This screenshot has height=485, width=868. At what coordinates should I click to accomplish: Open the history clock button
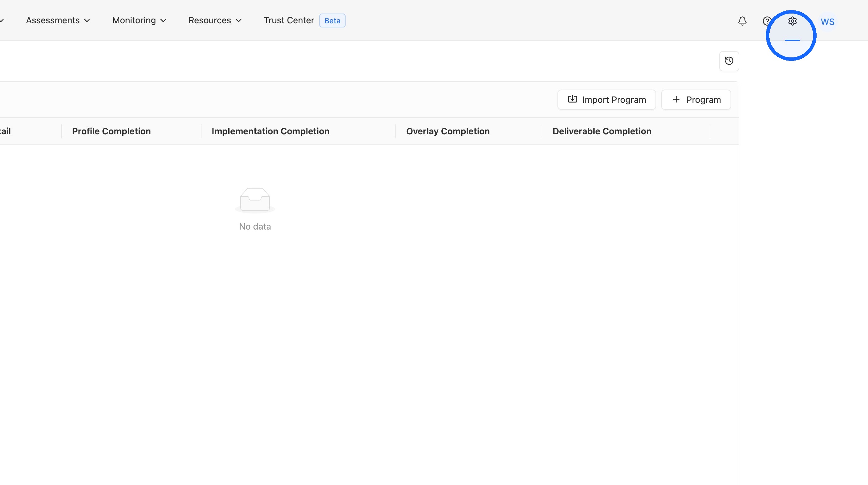pos(729,61)
